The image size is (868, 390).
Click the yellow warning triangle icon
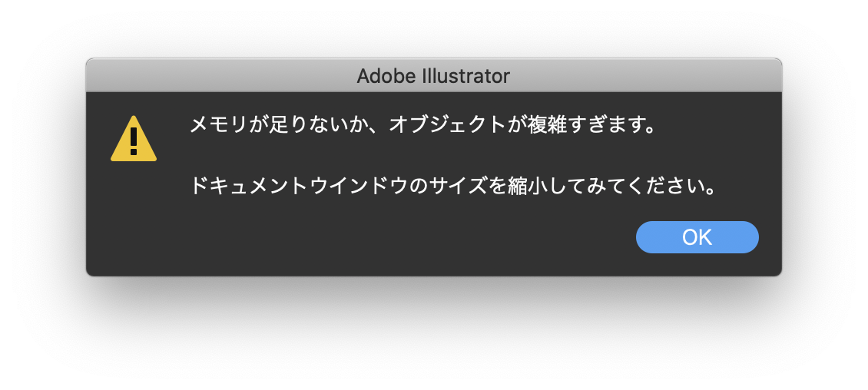click(x=134, y=140)
